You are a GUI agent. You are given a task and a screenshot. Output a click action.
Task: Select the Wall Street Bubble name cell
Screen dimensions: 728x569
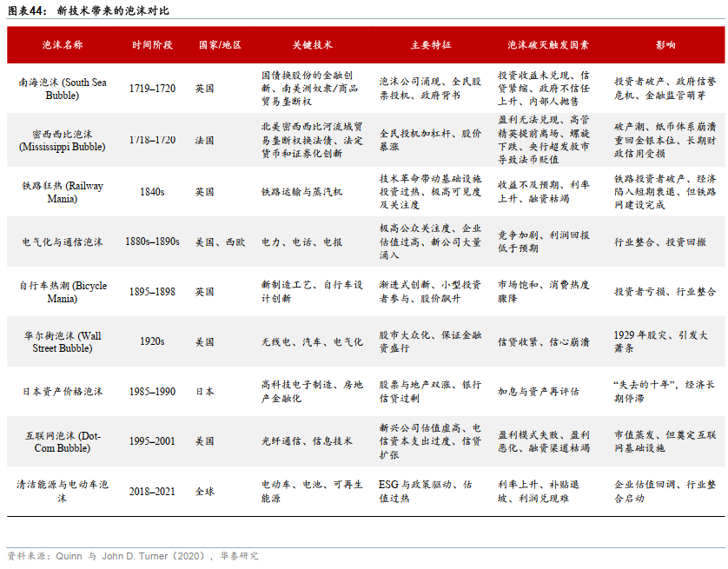(63, 341)
